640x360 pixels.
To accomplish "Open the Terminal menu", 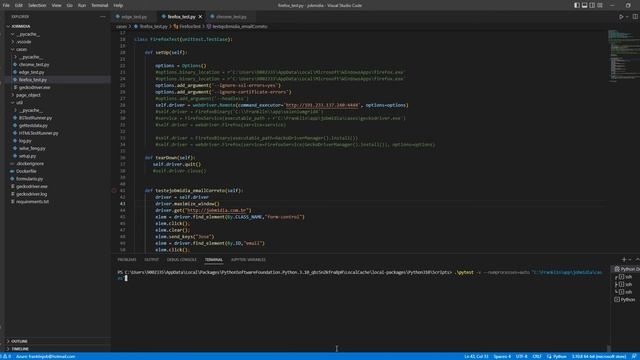I will 100,5.
